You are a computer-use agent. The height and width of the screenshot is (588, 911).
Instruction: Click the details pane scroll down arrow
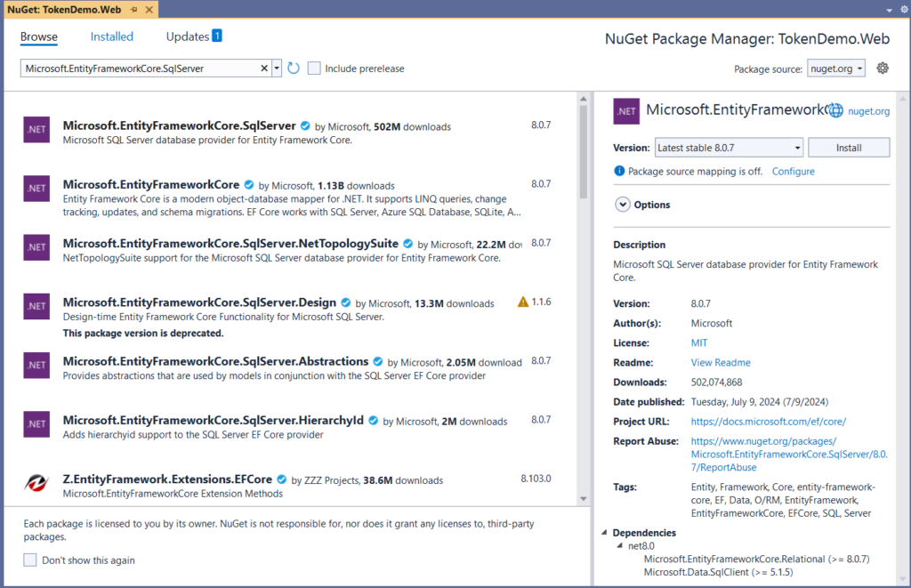point(903,579)
